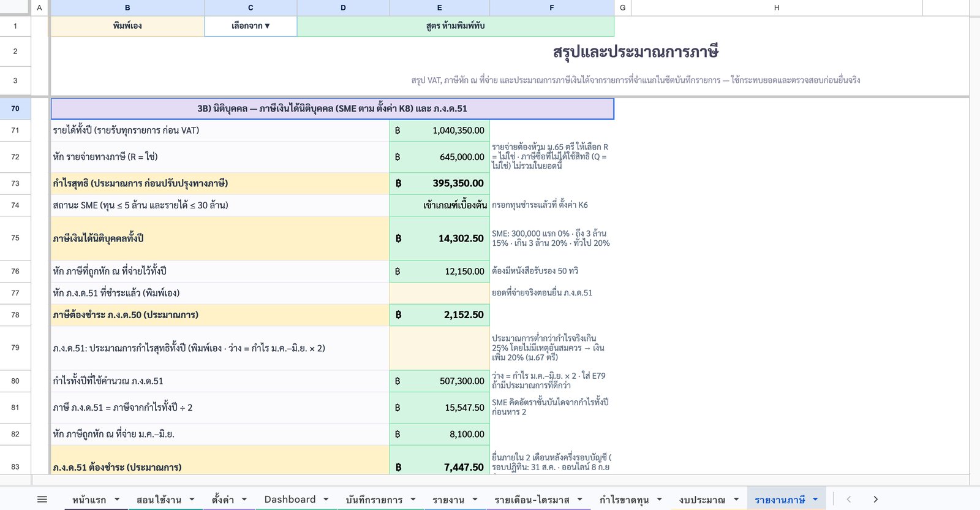Open the ตั้งค่า sheet tab
980x510 pixels.
[223, 500]
